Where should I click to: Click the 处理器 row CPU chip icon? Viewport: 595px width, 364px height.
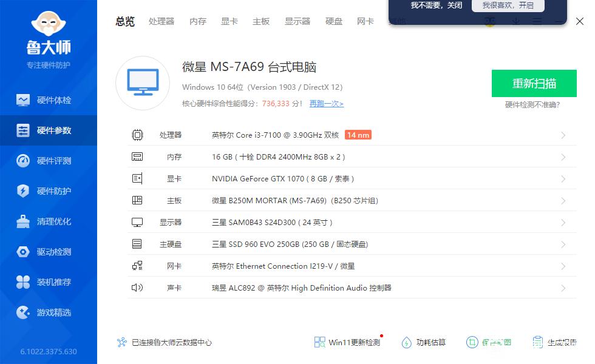137,135
